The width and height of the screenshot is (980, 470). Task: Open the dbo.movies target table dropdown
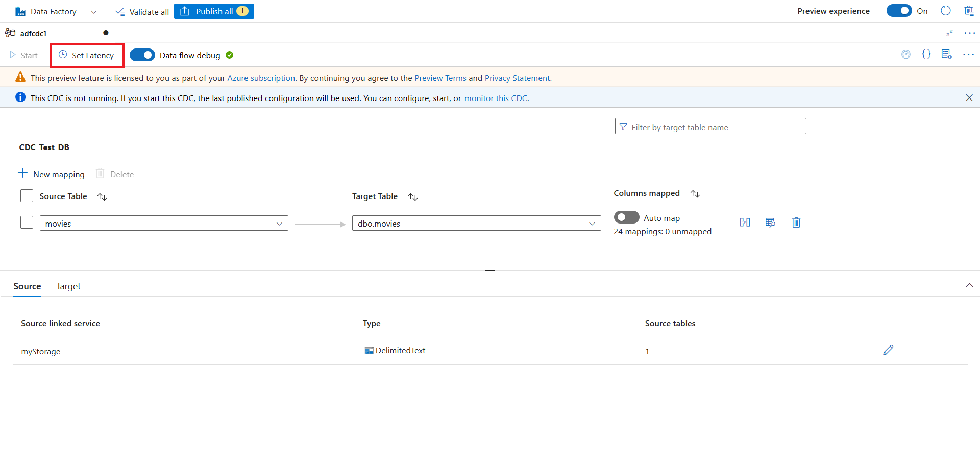(x=592, y=224)
